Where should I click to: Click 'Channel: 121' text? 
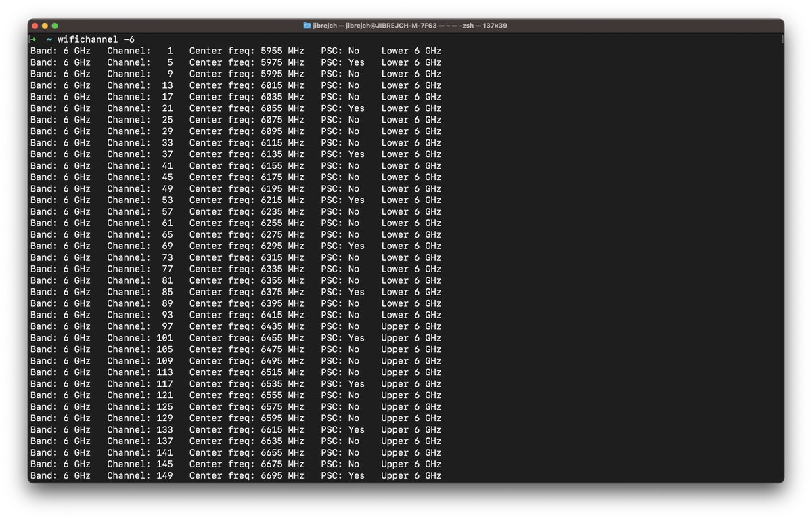click(139, 396)
